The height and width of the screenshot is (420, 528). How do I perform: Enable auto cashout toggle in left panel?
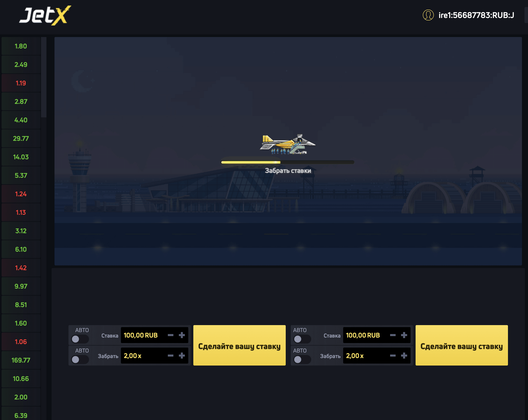[x=80, y=359]
